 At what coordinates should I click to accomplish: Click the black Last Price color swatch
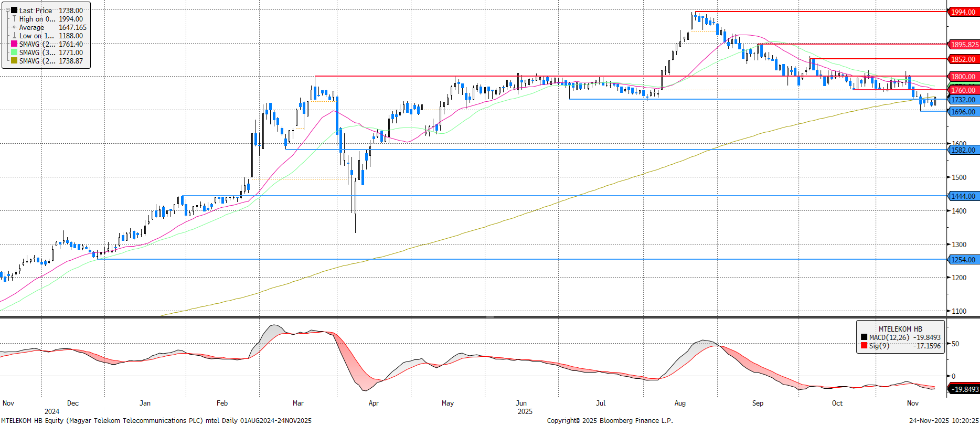pyautogui.click(x=14, y=10)
